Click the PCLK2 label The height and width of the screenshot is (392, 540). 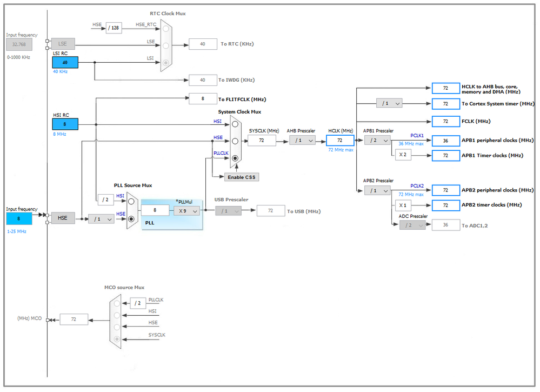tap(417, 185)
